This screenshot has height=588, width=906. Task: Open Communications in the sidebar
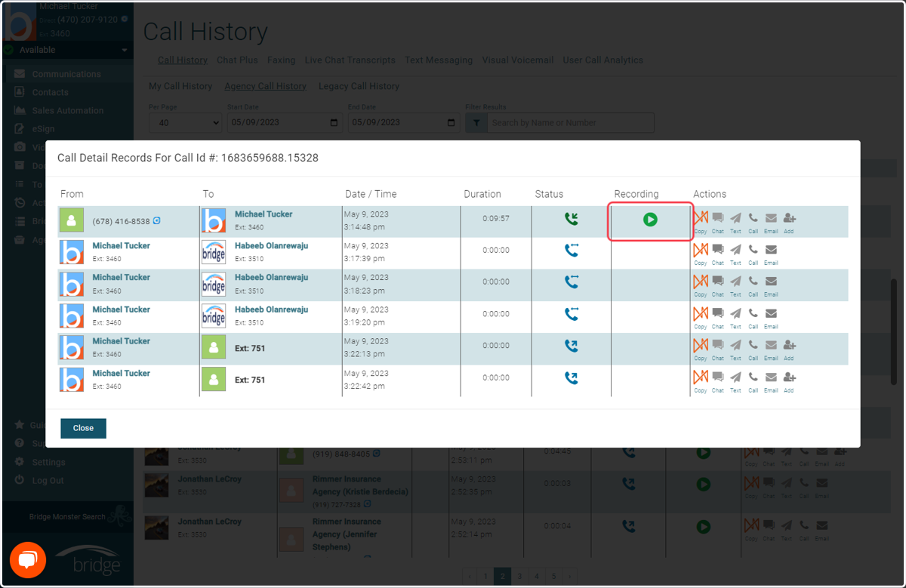66,74
